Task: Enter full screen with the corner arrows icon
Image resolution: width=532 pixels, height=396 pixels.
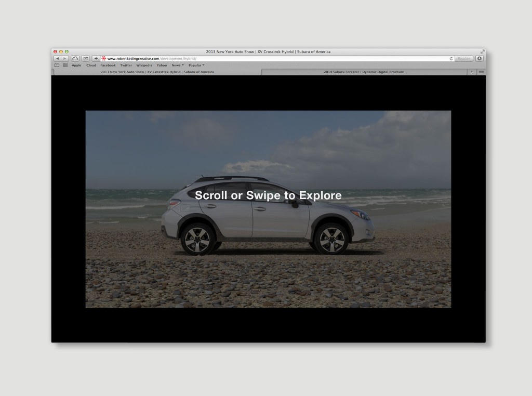Action: pos(482,51)
